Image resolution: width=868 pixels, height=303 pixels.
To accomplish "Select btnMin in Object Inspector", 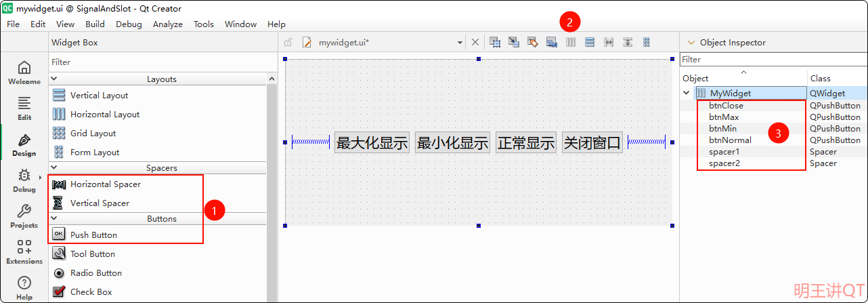I will [723, 129].
